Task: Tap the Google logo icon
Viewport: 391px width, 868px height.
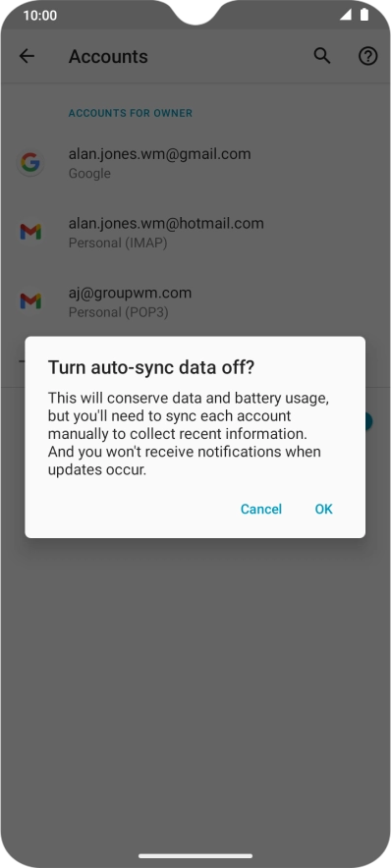Action: (30, 163)
